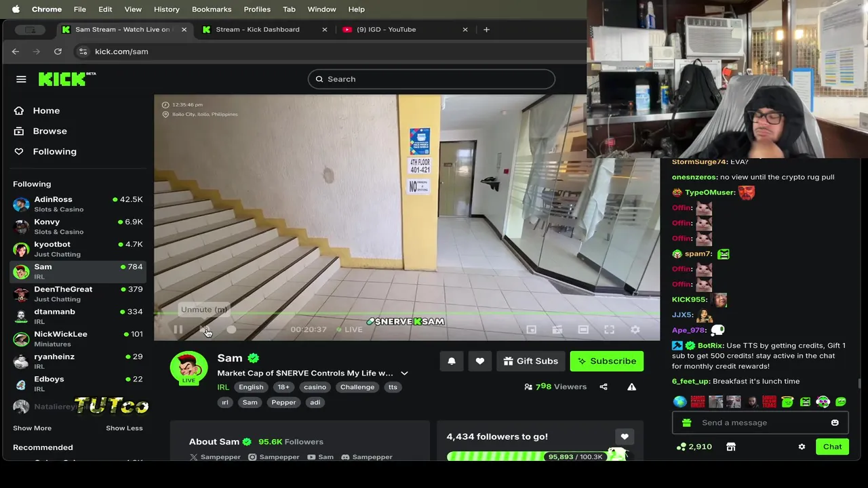Viewport: 868px width, 488px height.
Task: Open DeenTheGreat channel in Following list
Action: (77, 293)
